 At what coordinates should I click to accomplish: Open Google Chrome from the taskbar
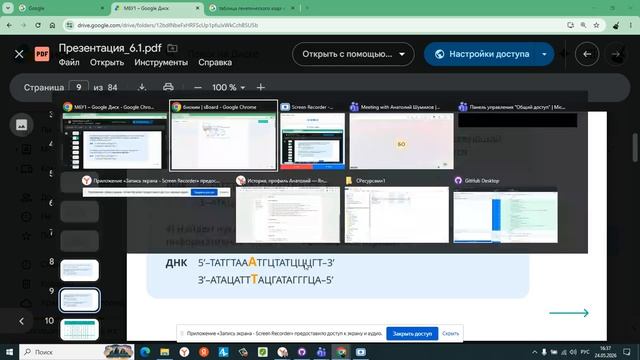click(x=341, y=352)
